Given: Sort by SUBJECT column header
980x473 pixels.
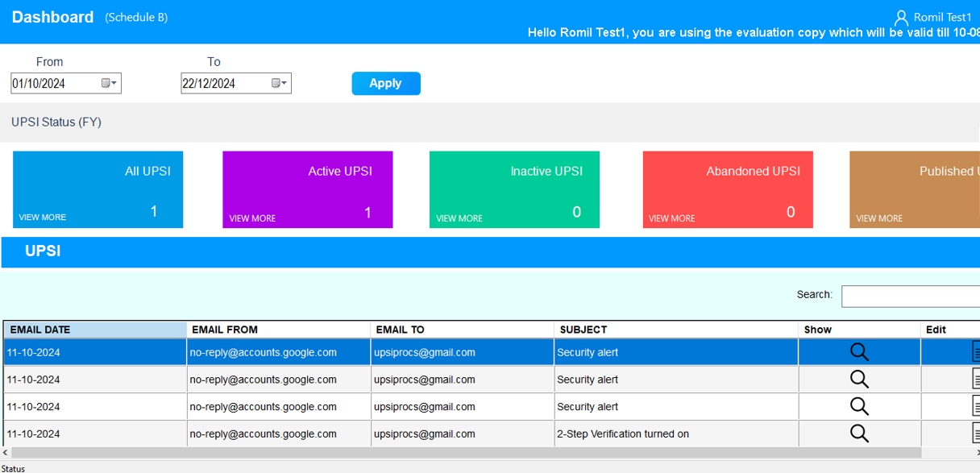Looking at the screenshot, I should [x=677, y=330].
